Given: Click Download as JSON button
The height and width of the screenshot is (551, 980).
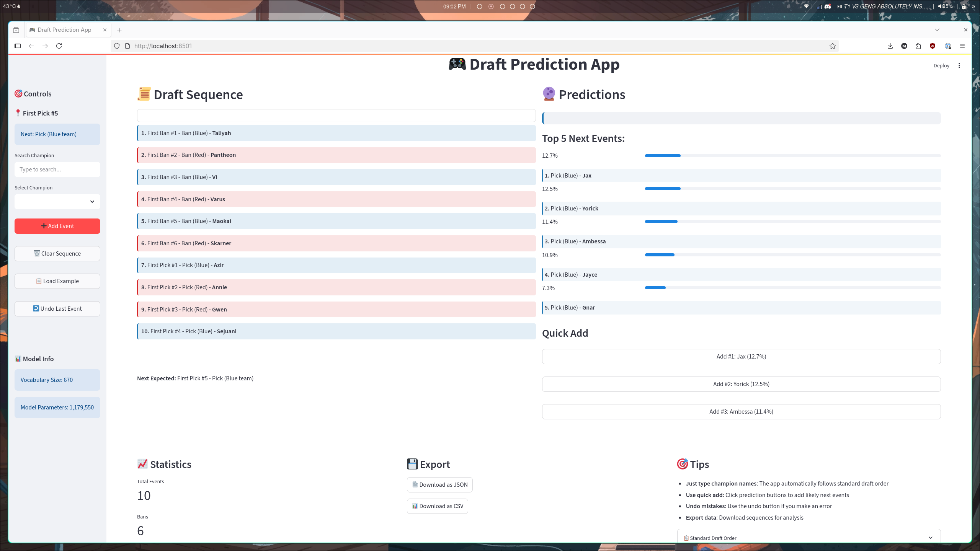Looking at the screenshot, I should (x=439, y=485).
